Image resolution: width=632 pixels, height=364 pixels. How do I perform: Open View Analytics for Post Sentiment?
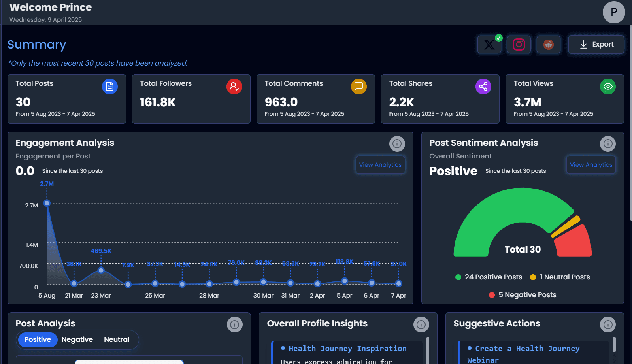tap(591, 165)
